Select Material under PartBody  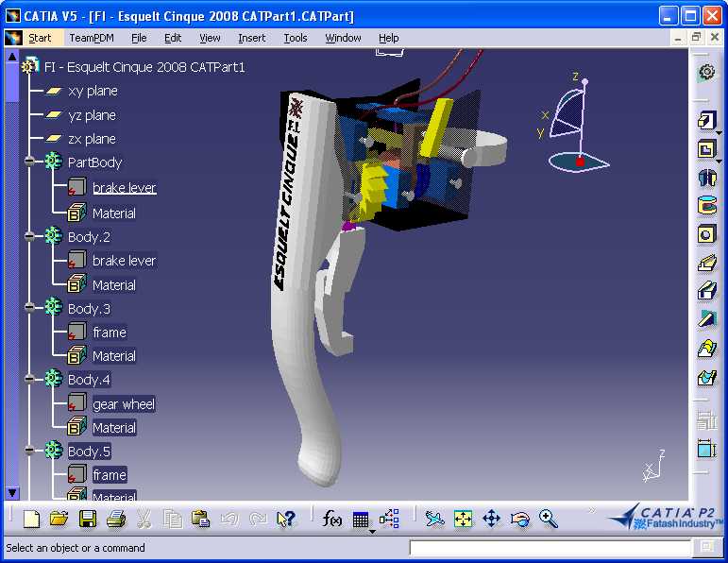(114, 213)
